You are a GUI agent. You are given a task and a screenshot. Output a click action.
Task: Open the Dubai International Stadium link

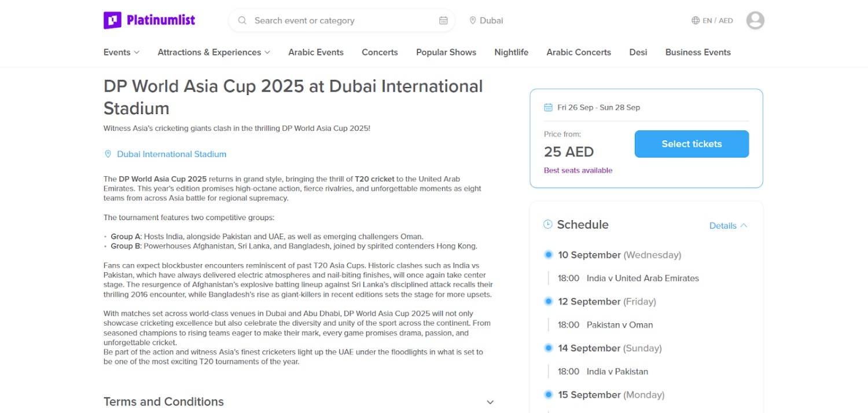171,154
